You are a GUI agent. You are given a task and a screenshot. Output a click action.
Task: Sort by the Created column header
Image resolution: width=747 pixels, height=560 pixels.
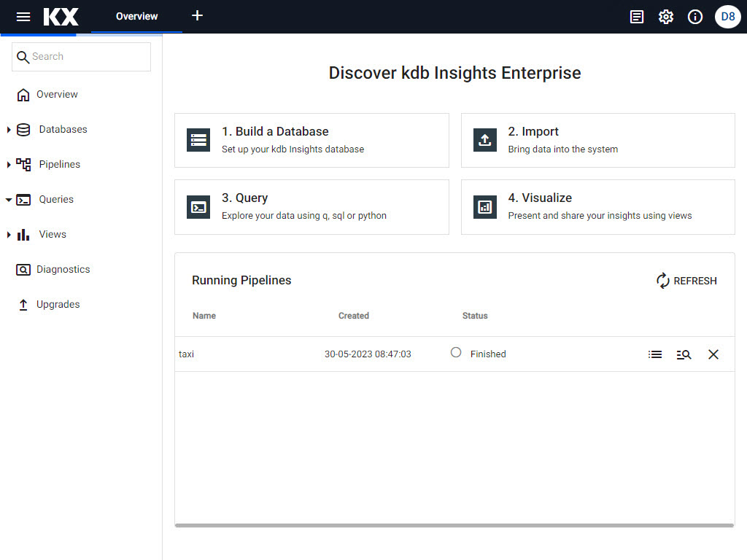tap(354, 316)
